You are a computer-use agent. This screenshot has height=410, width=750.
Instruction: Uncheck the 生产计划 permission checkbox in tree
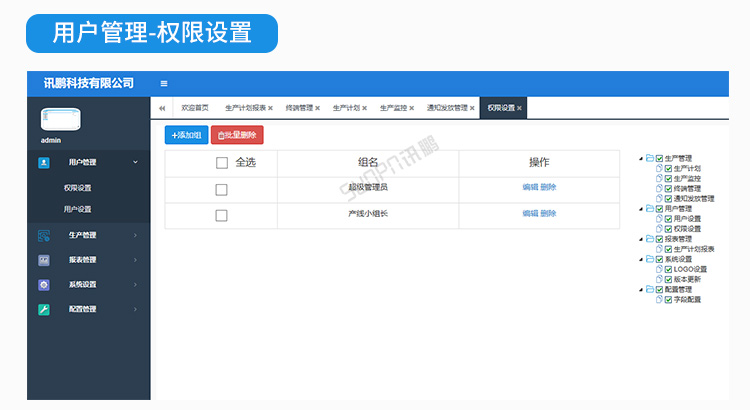668,168
